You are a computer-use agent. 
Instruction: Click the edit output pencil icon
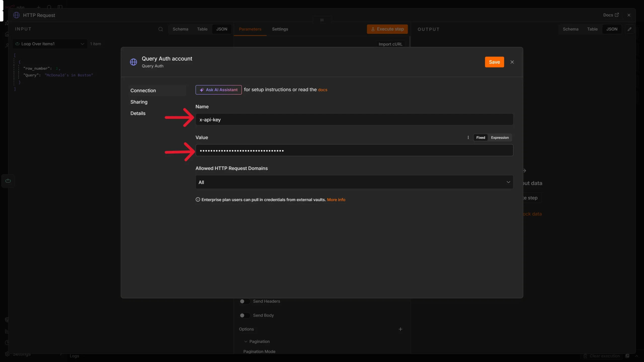pyautogui.click(x=629, y=29)
